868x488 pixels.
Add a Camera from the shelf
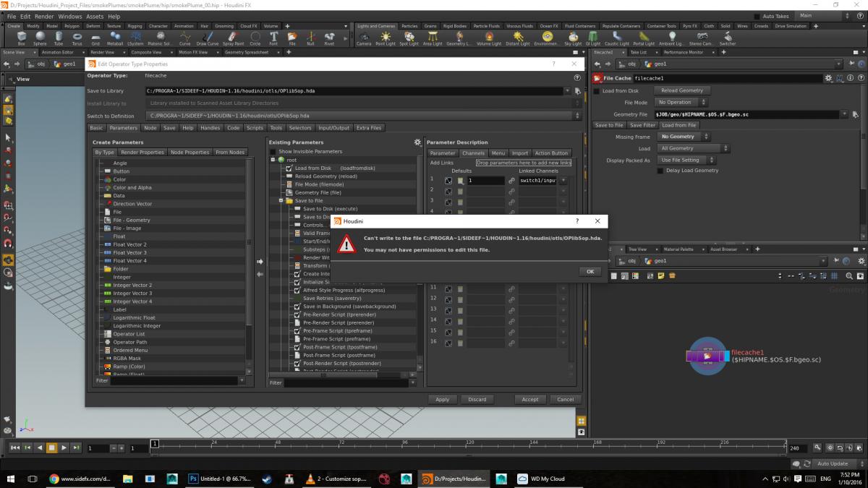pyautogui.click(x=364, y=38)
